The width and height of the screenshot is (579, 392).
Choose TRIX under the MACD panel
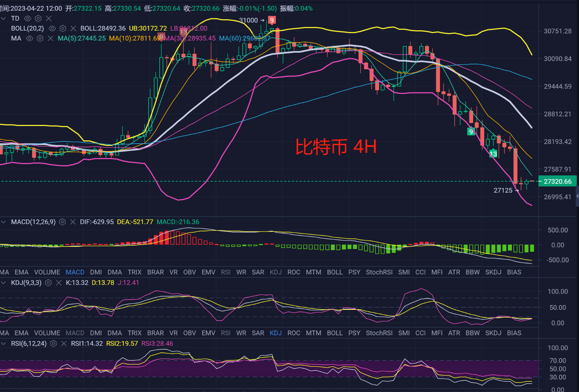pyautogui.click(x=135, y=272)
